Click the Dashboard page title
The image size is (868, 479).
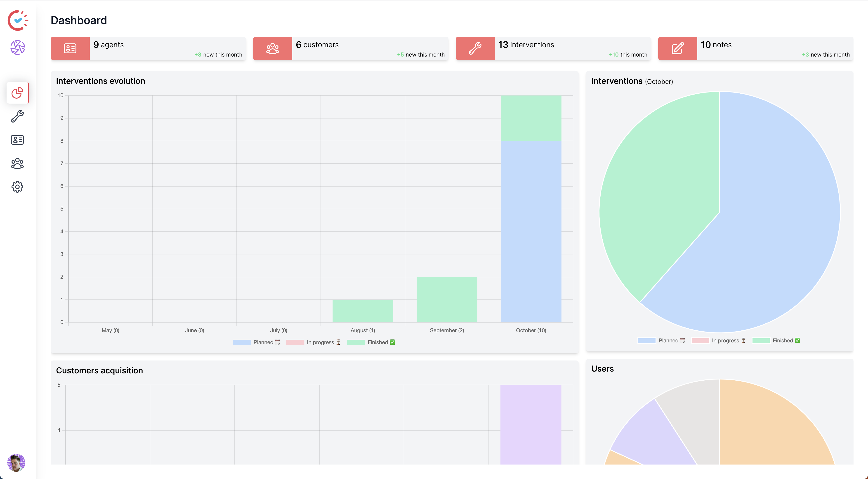pyautogui.click(x=78, y=21)
